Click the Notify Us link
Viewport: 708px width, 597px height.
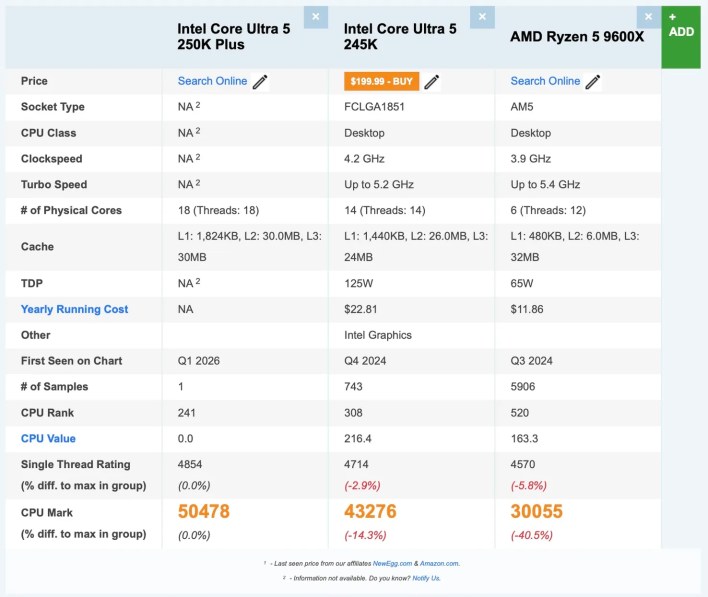tap(425, 578)
